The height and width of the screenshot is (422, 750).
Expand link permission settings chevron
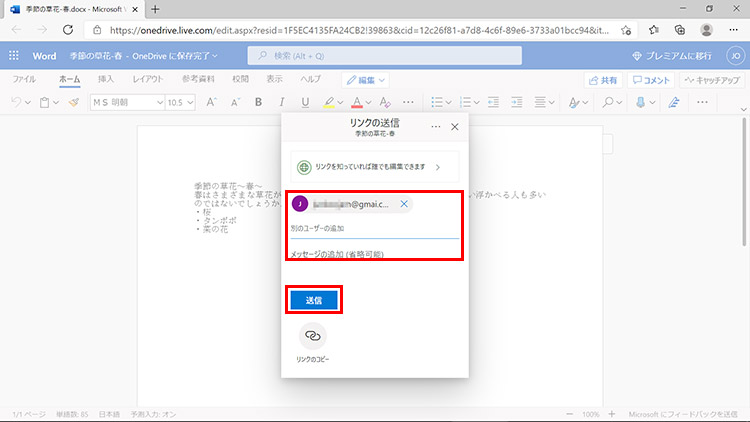pyautogui.click(x=437, y=167)
